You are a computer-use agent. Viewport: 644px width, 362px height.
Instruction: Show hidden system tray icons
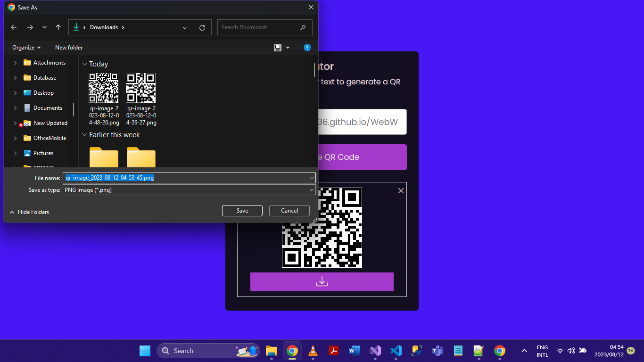pos(524,351)
